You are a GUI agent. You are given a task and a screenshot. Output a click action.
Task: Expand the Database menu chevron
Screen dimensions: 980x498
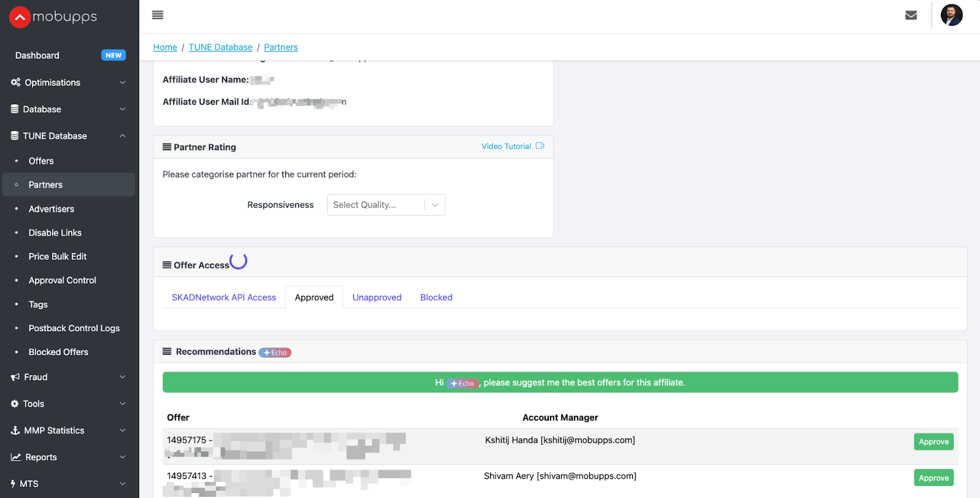123,110
